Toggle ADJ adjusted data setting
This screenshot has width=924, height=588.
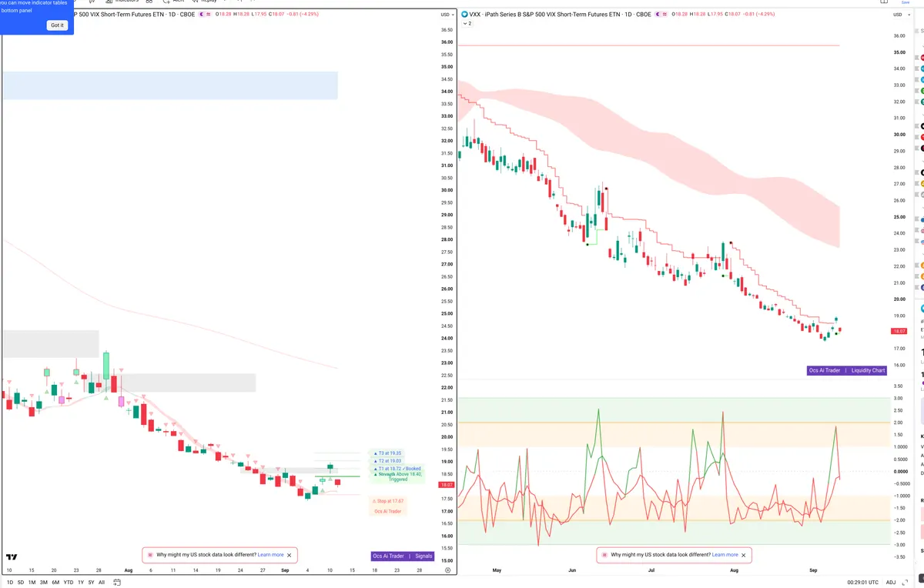point(891,583)
